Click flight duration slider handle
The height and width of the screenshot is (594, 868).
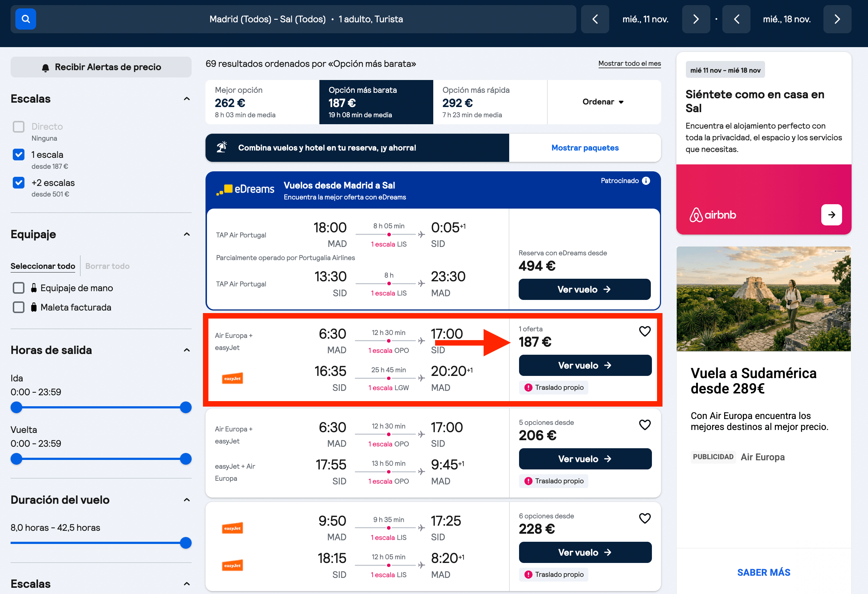tap(186, 543)
